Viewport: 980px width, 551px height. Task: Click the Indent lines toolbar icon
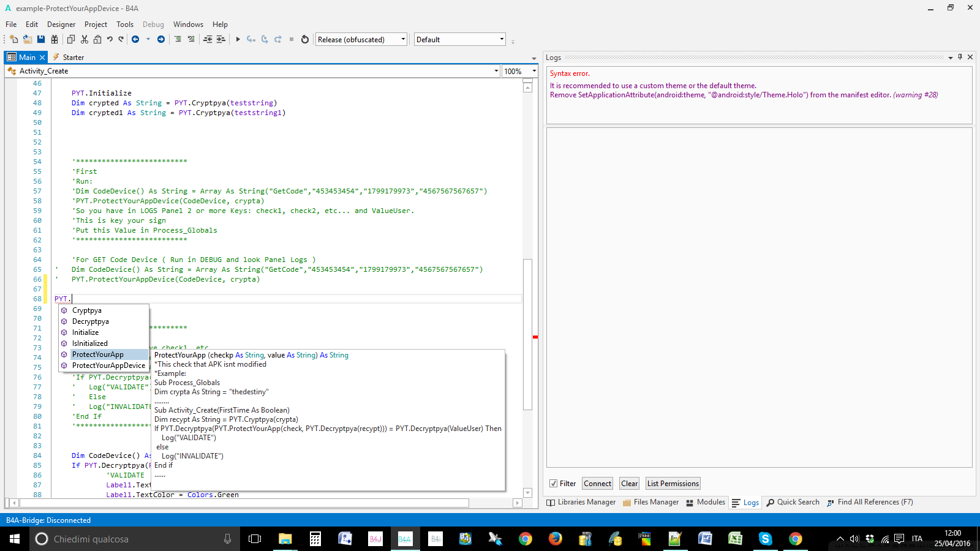click(221, 39)
